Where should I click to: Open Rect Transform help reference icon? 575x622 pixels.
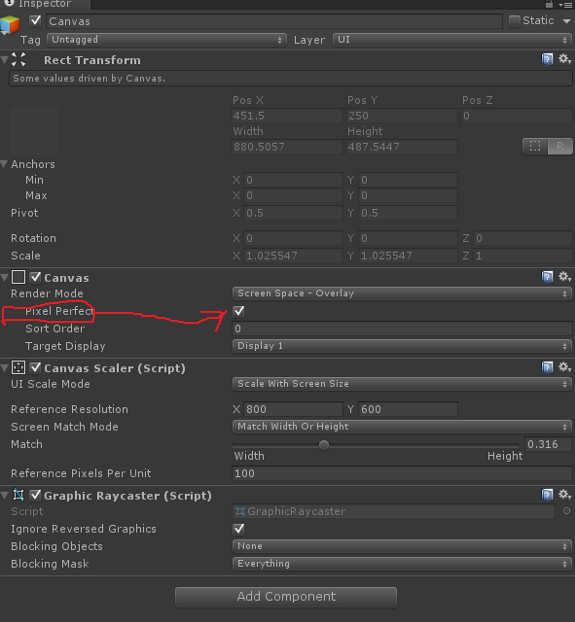(547, 60)
